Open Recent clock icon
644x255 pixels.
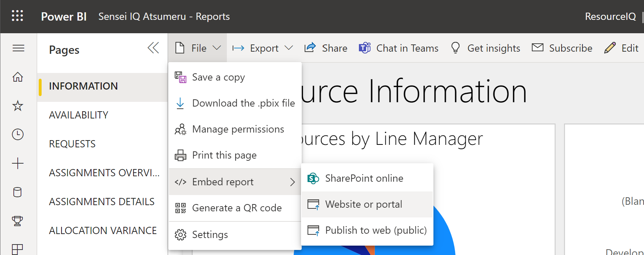click(18, 134)
